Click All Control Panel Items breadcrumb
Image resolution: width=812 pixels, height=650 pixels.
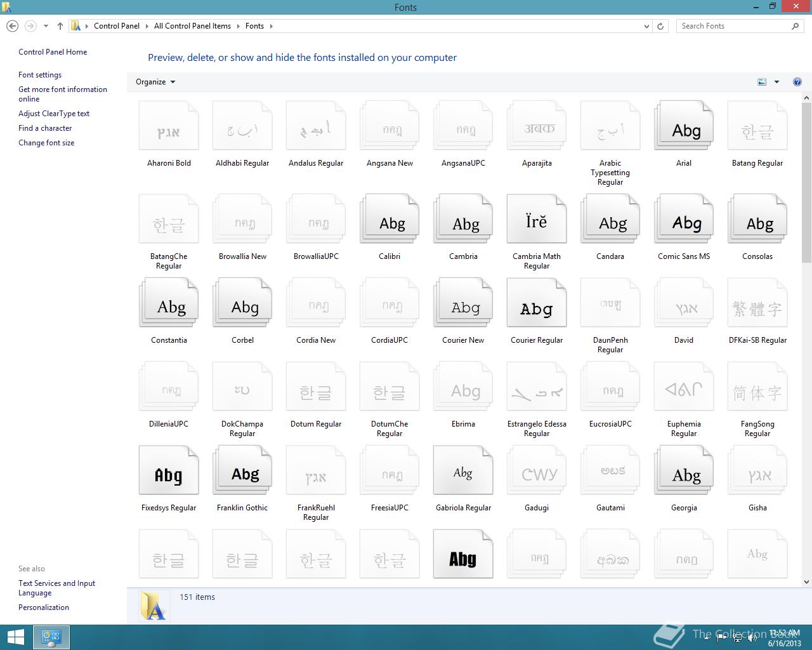click(x=192, y=26)
